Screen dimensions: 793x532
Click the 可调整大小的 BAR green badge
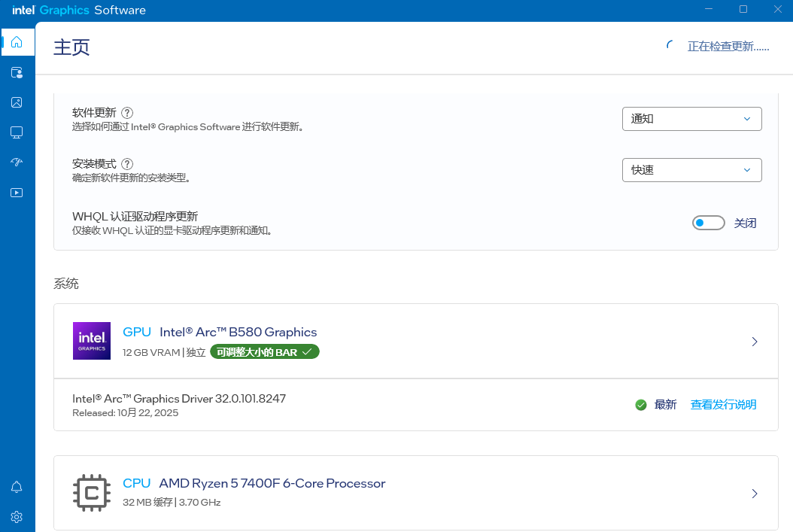point(264,352)
